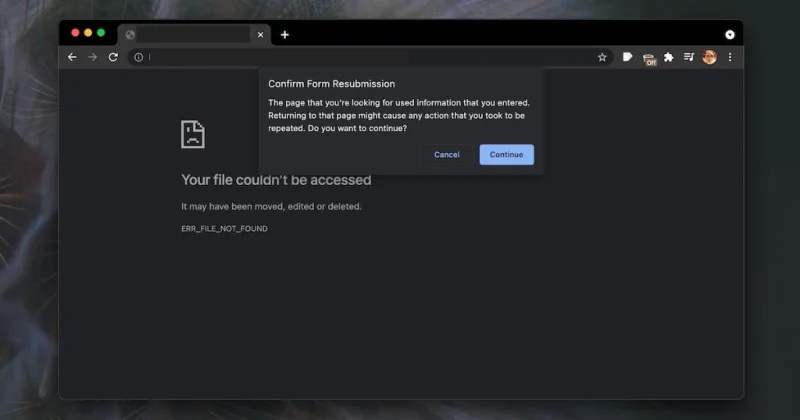Open the media controls playlist icon
The width and height of the screenshot is (800, 420).
(x=689, y=57)
